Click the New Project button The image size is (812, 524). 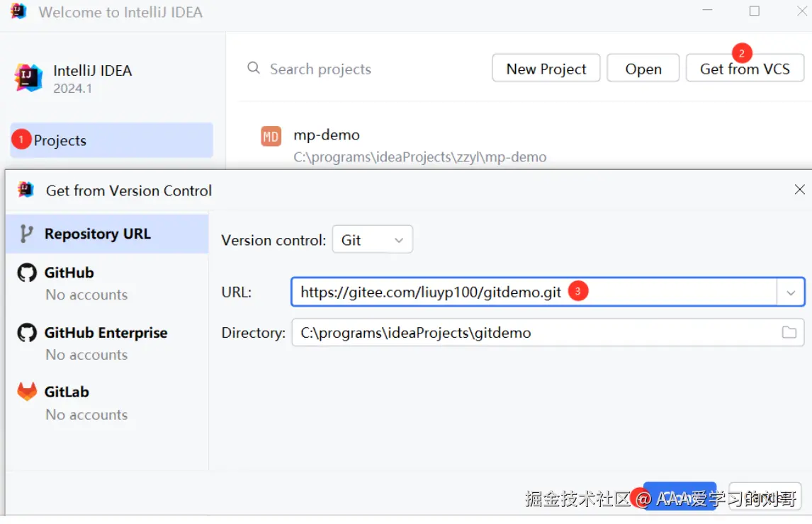(x=546, y=69)
